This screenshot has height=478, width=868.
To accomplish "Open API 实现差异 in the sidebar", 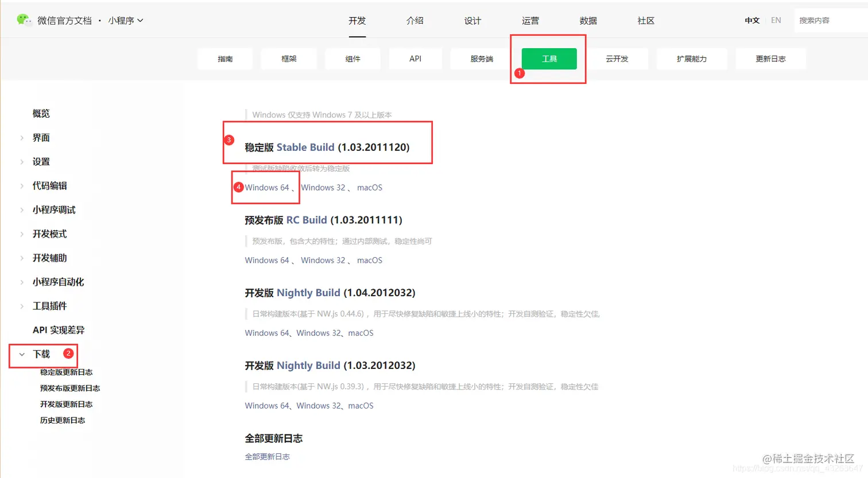I will [x=59, y=330].
